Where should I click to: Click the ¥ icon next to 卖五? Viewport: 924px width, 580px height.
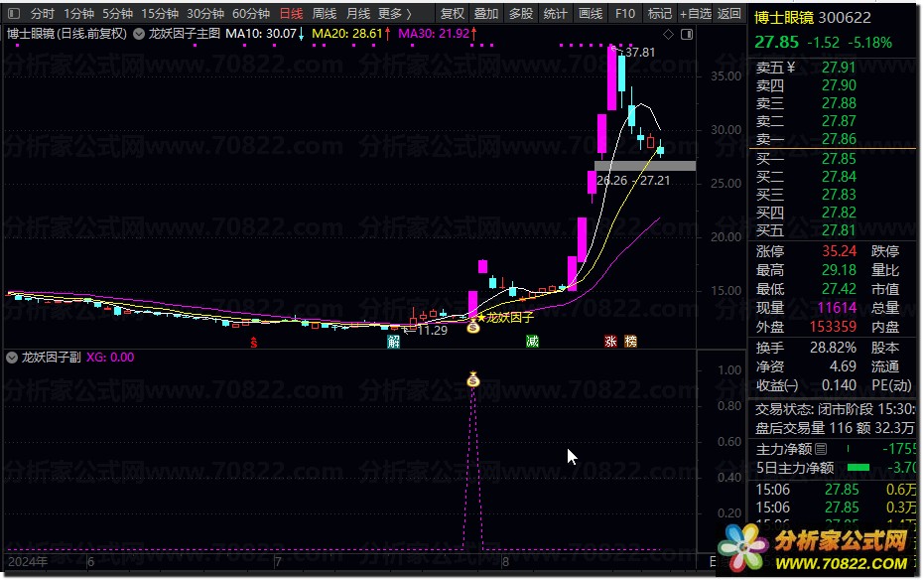[791, 68]
